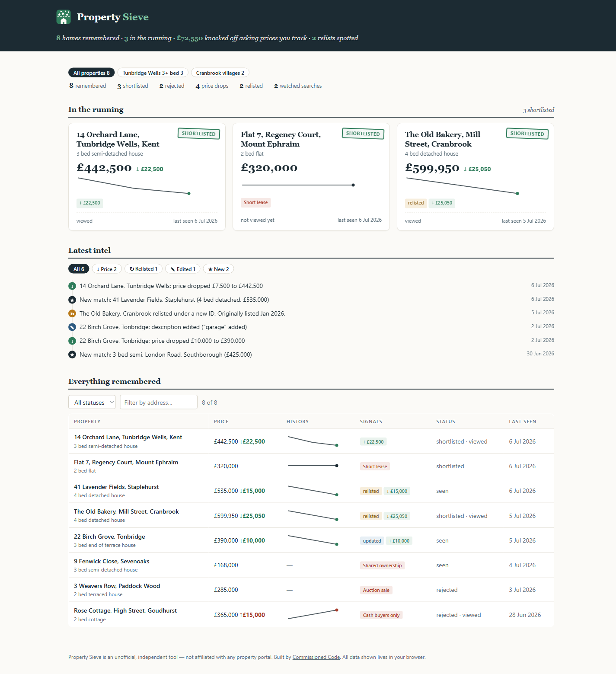Open the All statuses dropdown
The width and height of the screenshot is (616, 674).
92,402
